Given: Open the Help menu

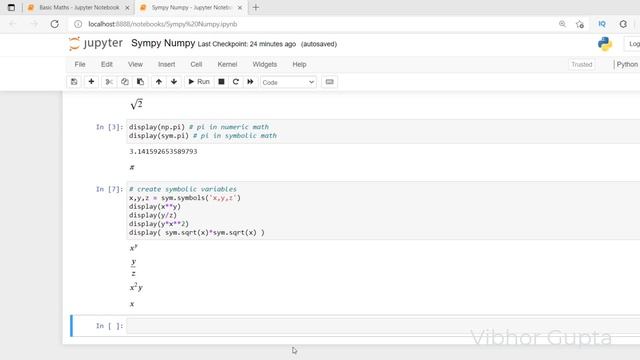Looking at the screenshot, I should (299, 64).
